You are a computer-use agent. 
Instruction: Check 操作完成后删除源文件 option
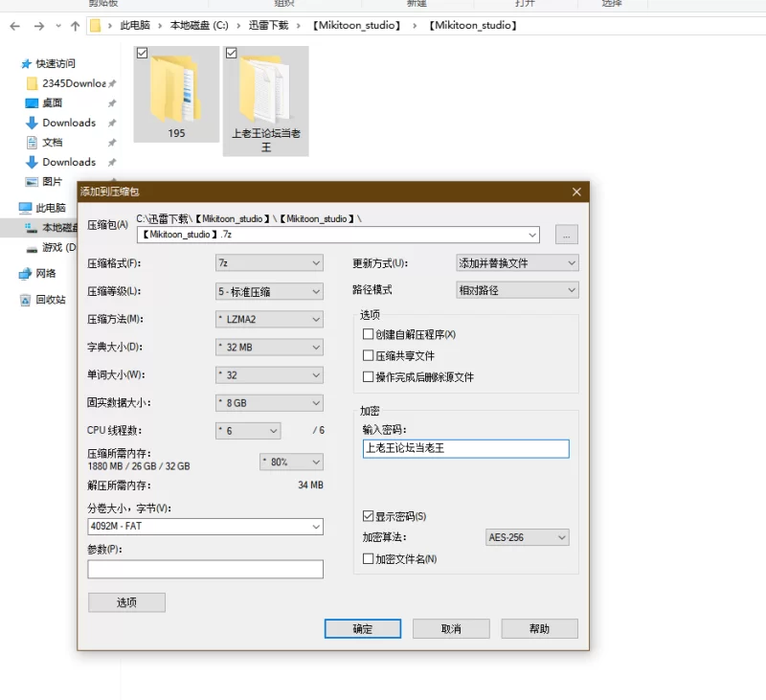pyautogui.click(x=369, y=377)
